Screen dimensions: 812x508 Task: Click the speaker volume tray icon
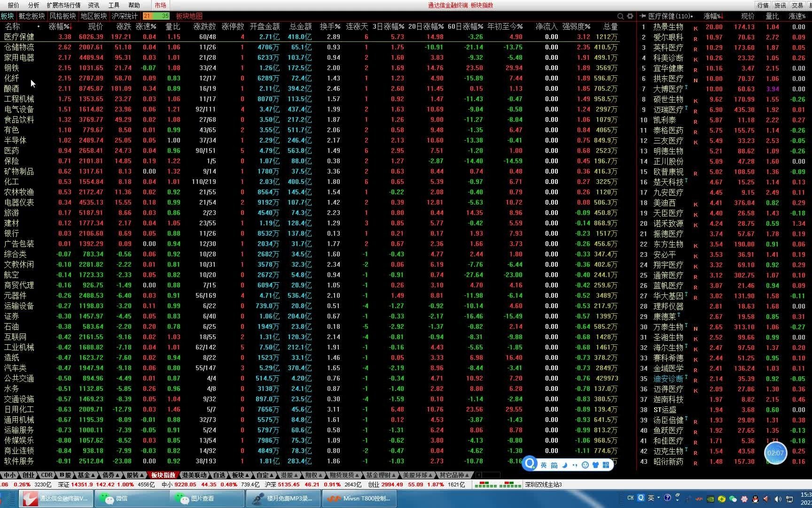coord(777,499)
